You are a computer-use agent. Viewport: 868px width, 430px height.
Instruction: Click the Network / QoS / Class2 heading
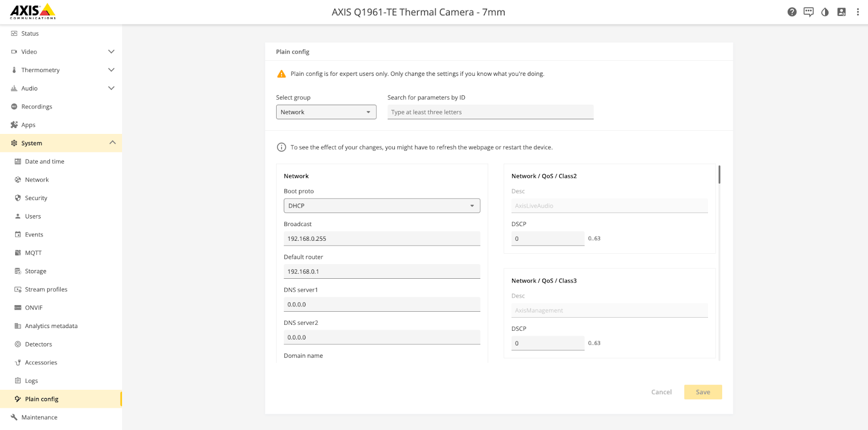544,176
